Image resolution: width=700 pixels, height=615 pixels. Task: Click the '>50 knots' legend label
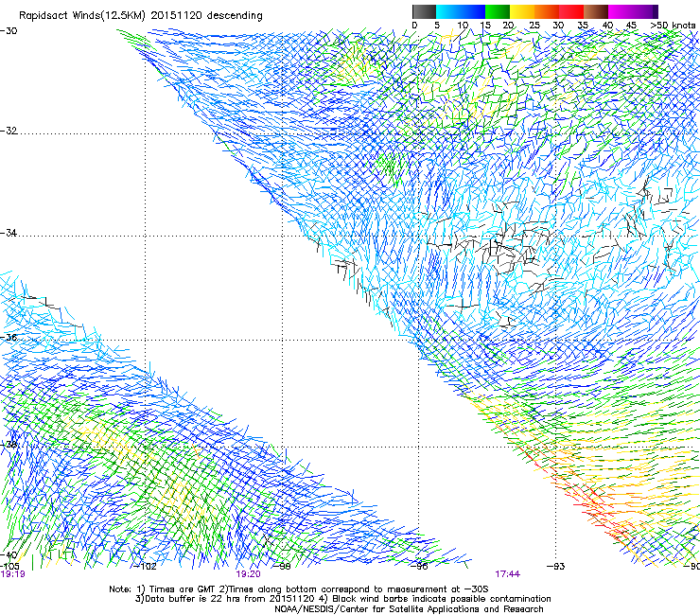(x=673, y=25)
